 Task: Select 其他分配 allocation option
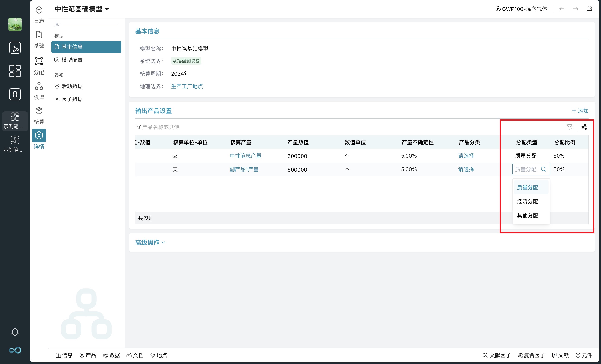click(x=527, y=215)
